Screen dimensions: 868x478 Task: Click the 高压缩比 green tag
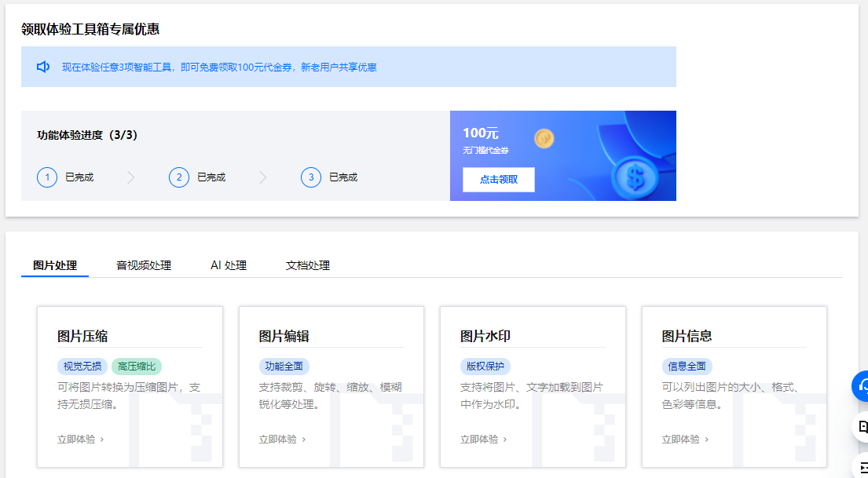(x=137, y=367)
